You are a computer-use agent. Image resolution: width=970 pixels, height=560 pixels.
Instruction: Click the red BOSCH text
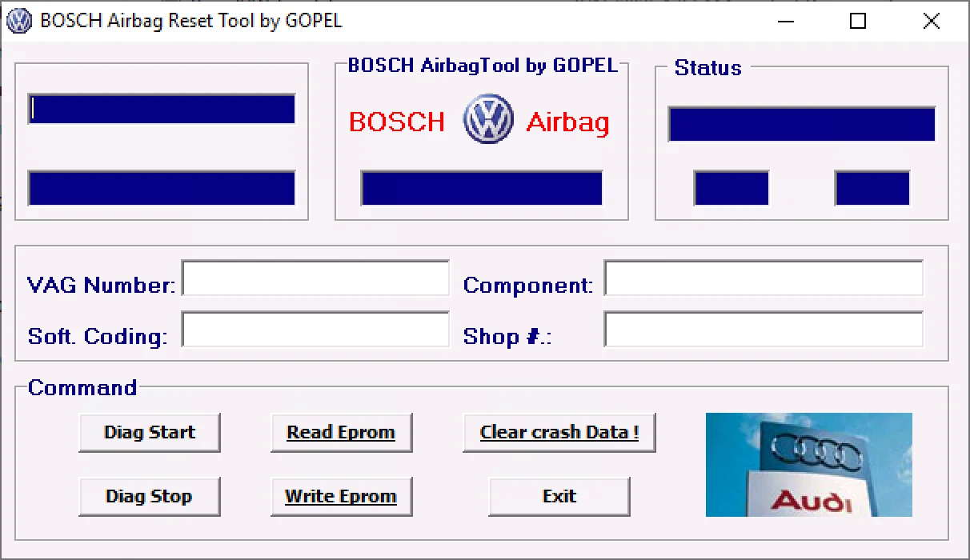click(x=397, y=122)
